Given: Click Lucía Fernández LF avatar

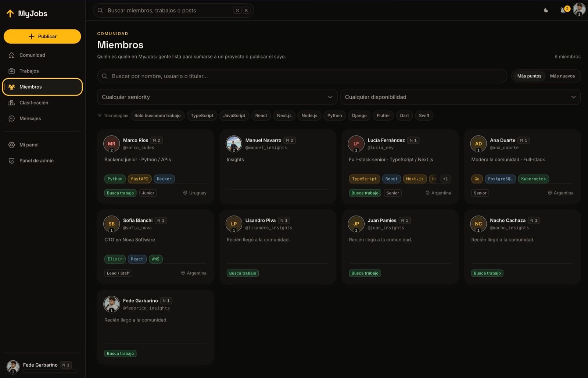Looking at the screenshot, I should 356,144.
